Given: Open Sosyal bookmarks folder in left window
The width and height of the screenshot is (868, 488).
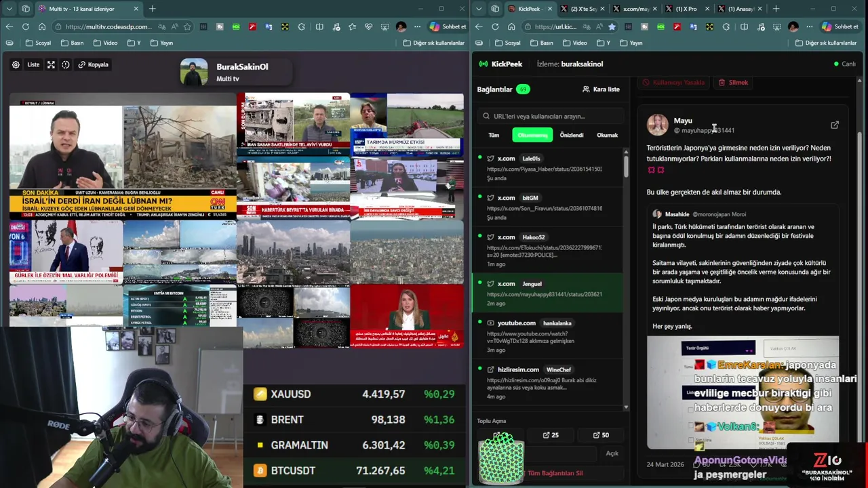Looking at the screenshot, I should 38,43.
